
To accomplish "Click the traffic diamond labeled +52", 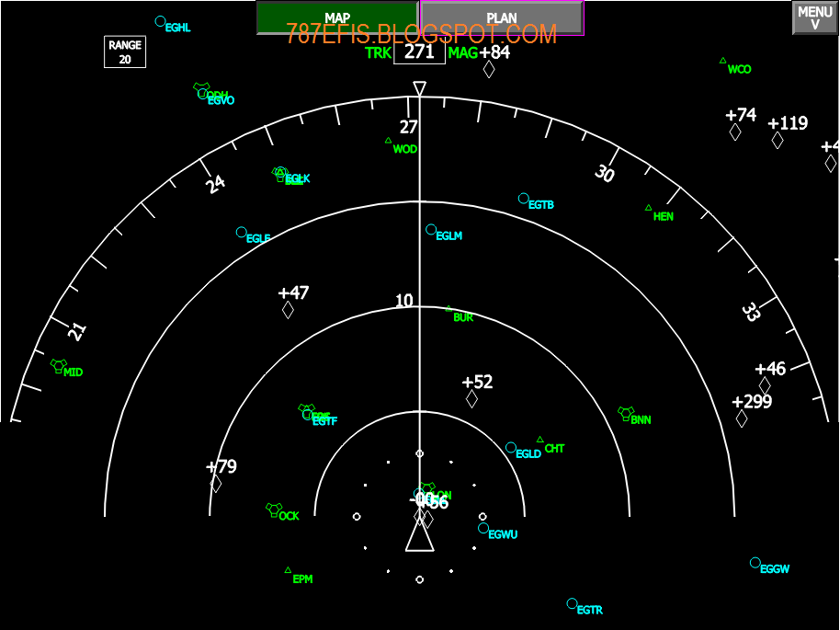I will click(473, 398).
